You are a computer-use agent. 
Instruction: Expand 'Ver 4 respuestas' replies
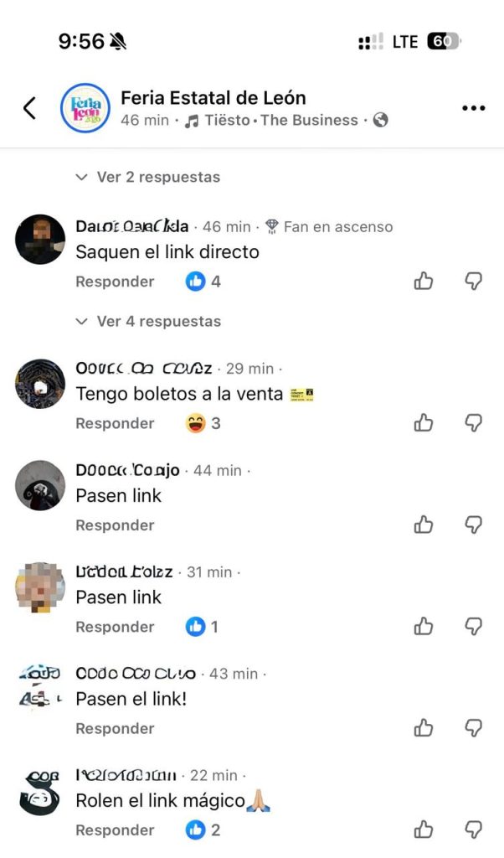click(x=148, y=321)
